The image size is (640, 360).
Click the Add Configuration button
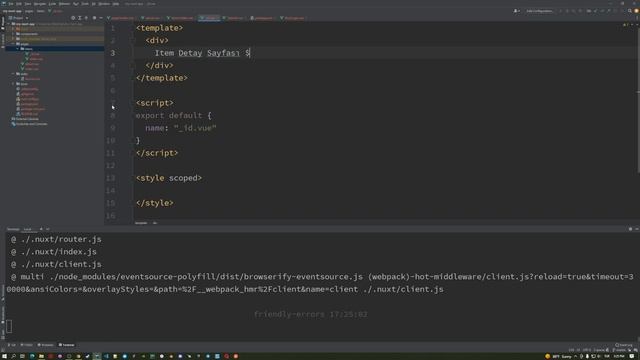[539, 11]
